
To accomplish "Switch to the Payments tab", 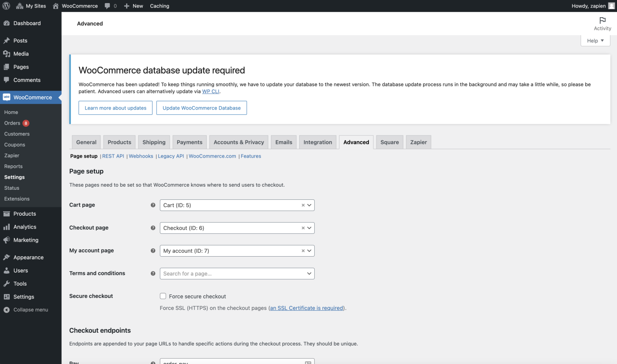I will [x=190, y=142].
